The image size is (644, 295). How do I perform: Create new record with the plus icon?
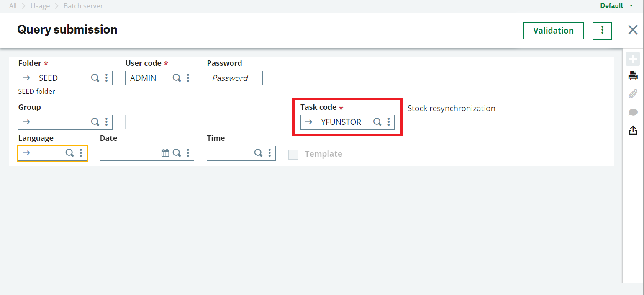coord(633,59)
